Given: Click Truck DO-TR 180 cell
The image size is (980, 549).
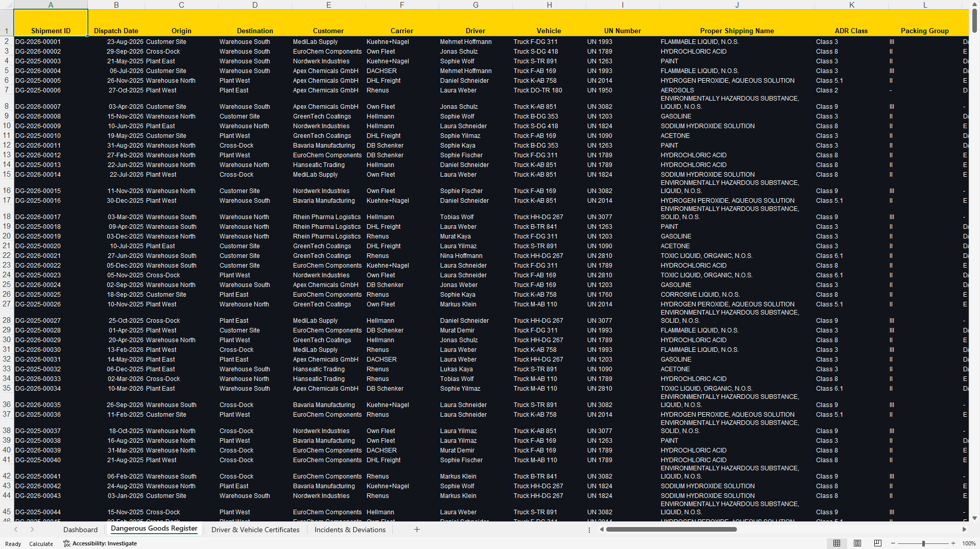Looking at the screenshot, I should click(x=549, y=90).
